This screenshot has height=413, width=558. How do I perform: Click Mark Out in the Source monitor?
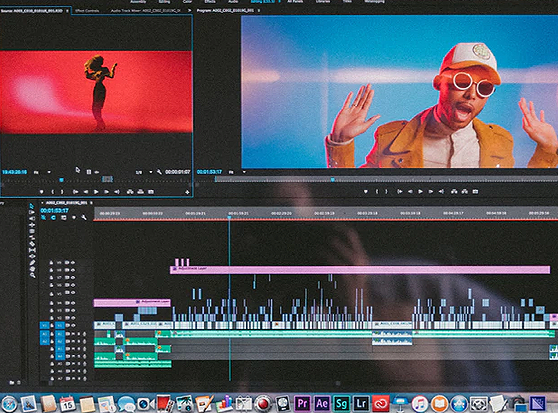pyautogui.click(x=62, y=192)
